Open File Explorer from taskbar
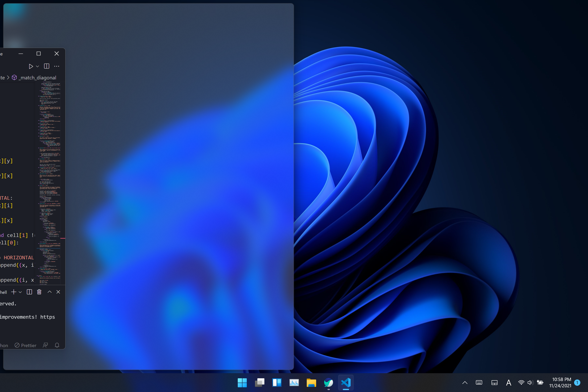The height and width of the screenshot is (392, 588). (311, 383)
